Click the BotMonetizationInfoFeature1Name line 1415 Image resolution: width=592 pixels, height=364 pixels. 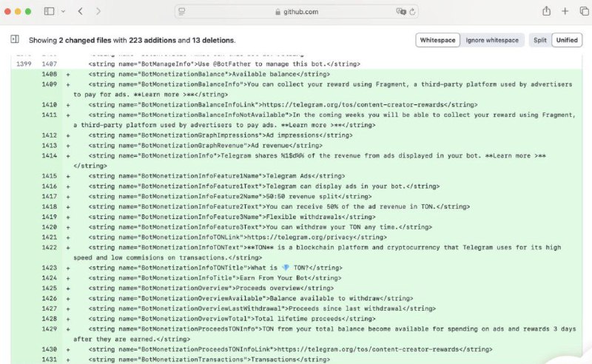tap(217, 176)
